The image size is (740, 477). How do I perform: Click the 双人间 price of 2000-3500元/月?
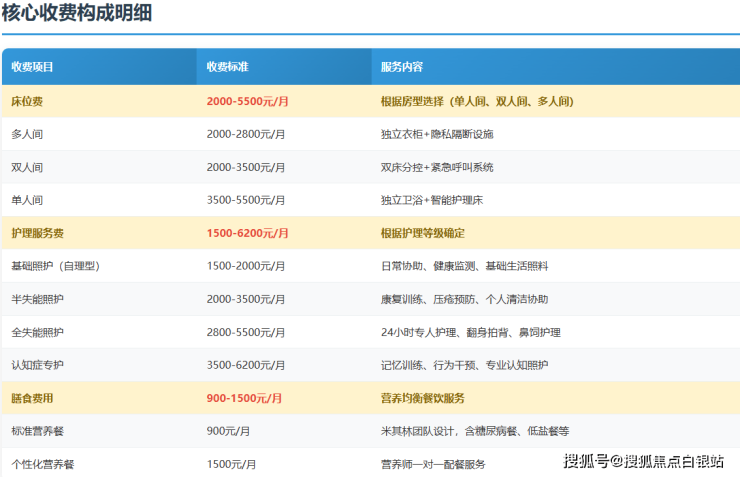pyautogui.click(x=245, y=167)
